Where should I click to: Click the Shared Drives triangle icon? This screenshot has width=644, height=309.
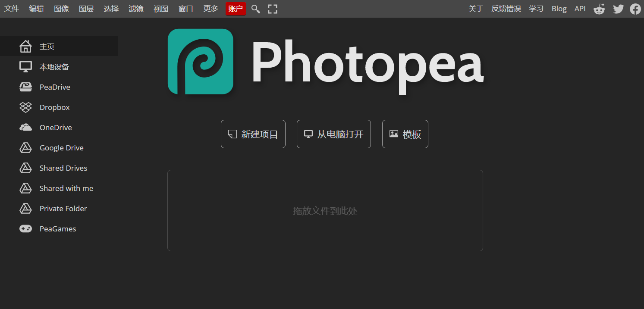26,168
